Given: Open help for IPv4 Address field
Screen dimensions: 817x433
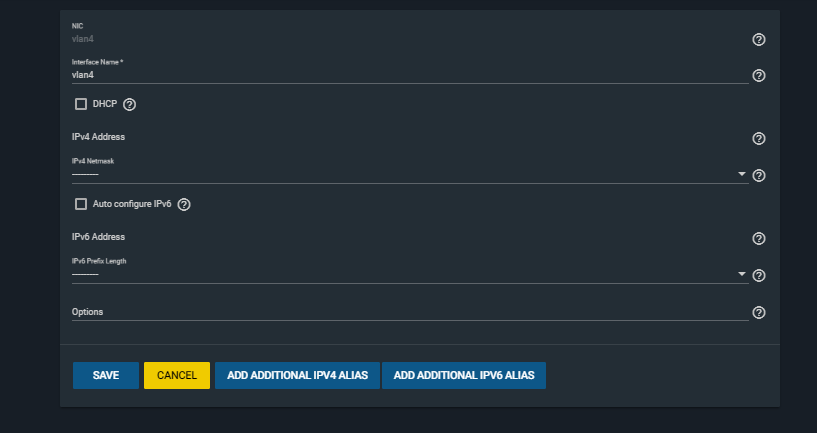Looking at the screenshot, I should coord(758,139).
